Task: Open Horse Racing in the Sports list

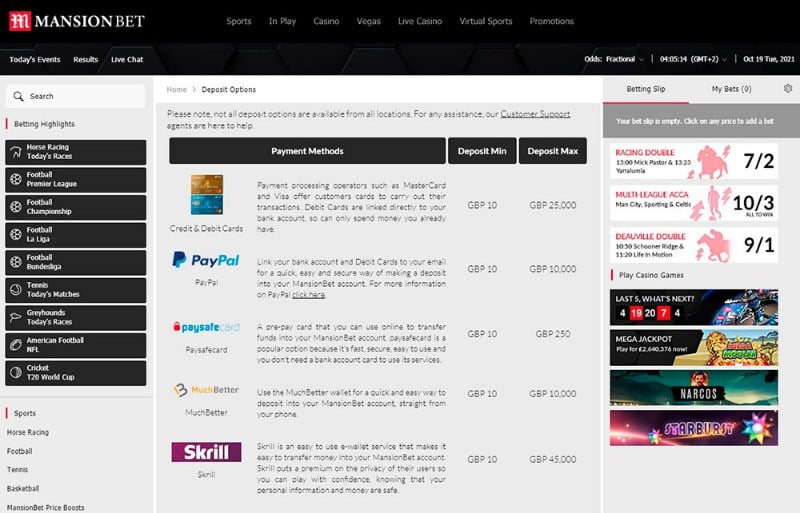Action: click(28, 432)
